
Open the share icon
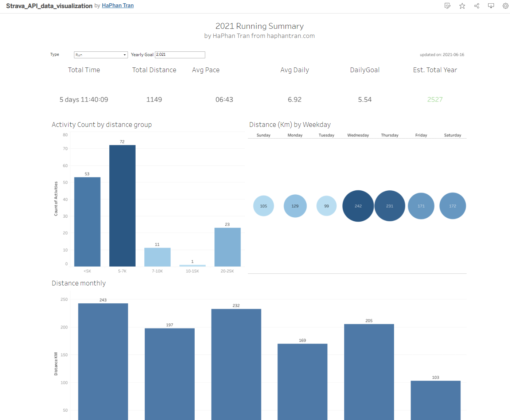(476, 6)
